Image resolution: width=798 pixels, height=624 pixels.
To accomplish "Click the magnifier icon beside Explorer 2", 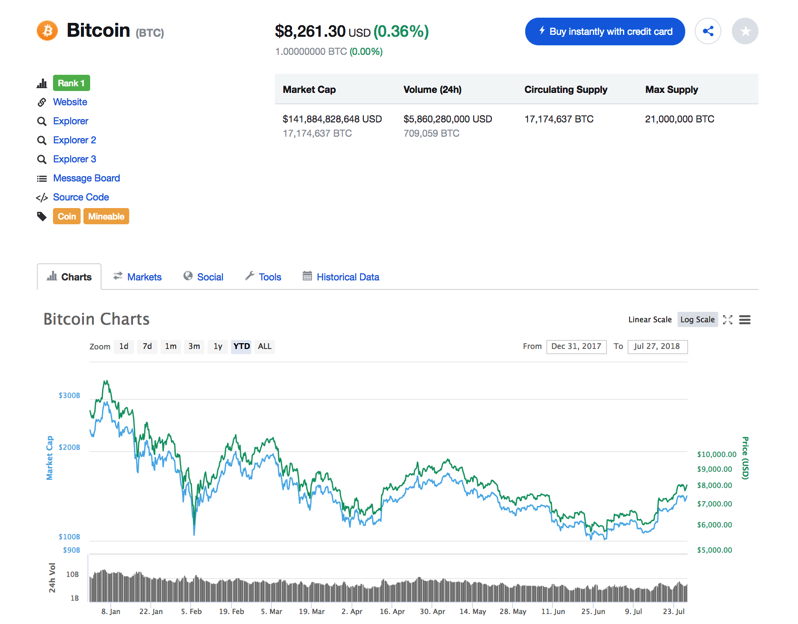I will (42, 140).
